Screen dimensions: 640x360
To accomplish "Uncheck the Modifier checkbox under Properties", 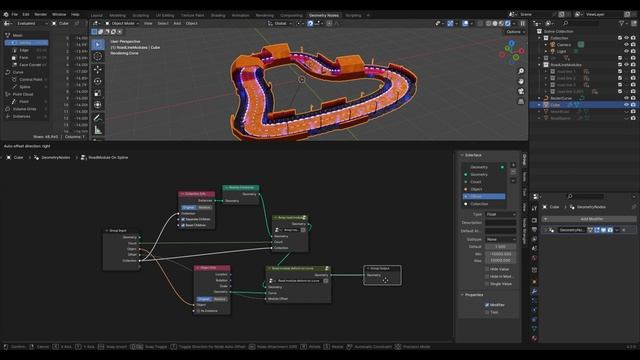I will pyautogui.click(x=487, y=305).
